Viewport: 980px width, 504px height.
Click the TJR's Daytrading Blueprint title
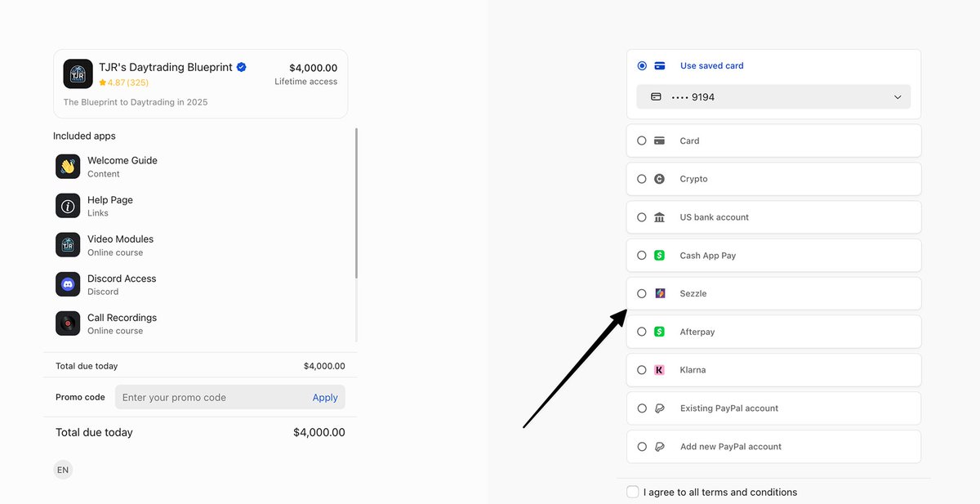point(165,67)
